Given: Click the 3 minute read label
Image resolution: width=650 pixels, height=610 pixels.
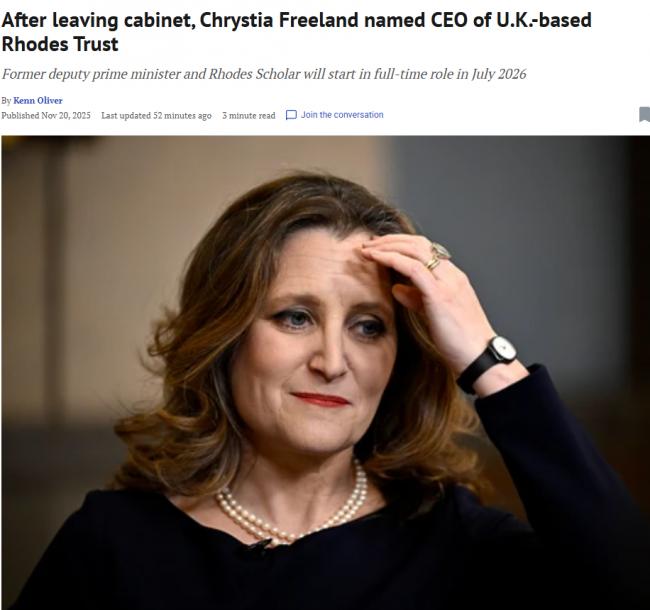Looking at the screenshot, I should (x=249, y=115).
